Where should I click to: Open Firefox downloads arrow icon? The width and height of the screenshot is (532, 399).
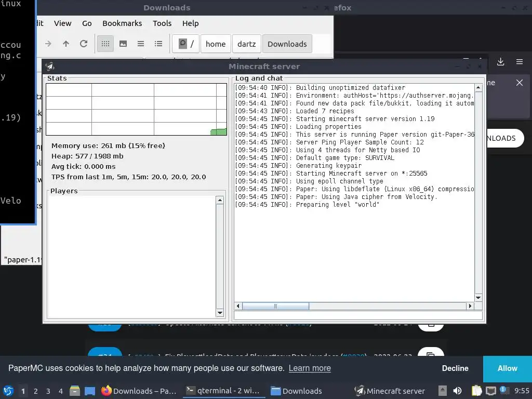pos(500,62)
